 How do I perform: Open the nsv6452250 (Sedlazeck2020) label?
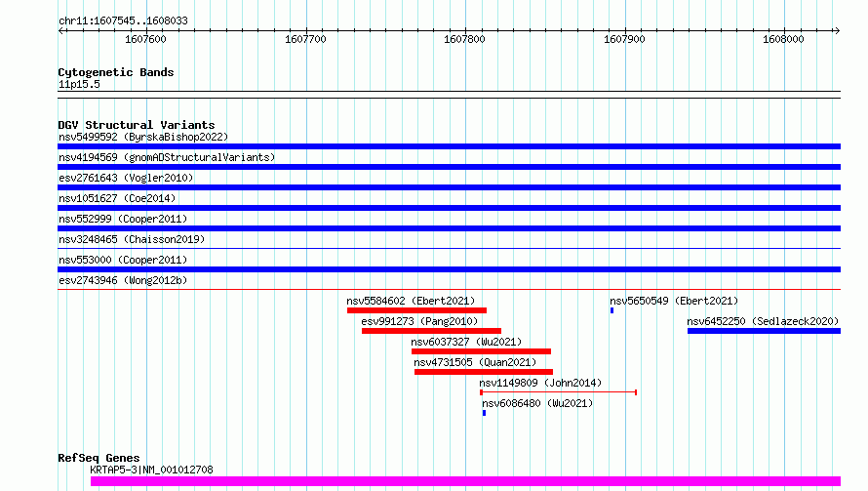tap(763, 321)
